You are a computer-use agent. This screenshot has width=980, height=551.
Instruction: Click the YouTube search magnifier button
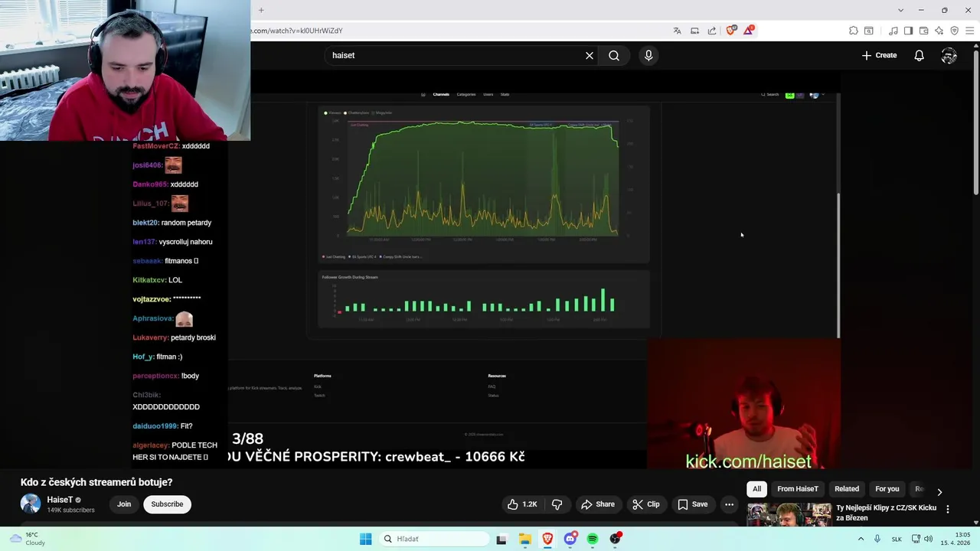(x=614, y=55)
